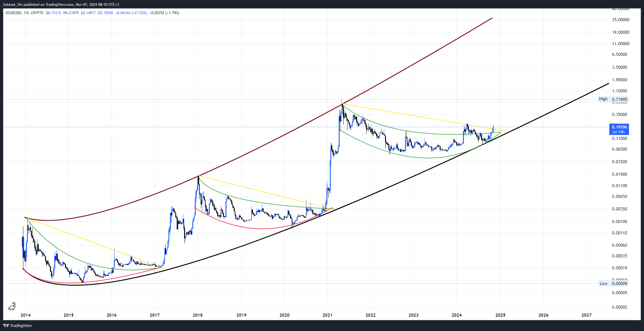Click the 0.00190 price axis label
Viewport: 644px width, 331px height.
[620, 221]
